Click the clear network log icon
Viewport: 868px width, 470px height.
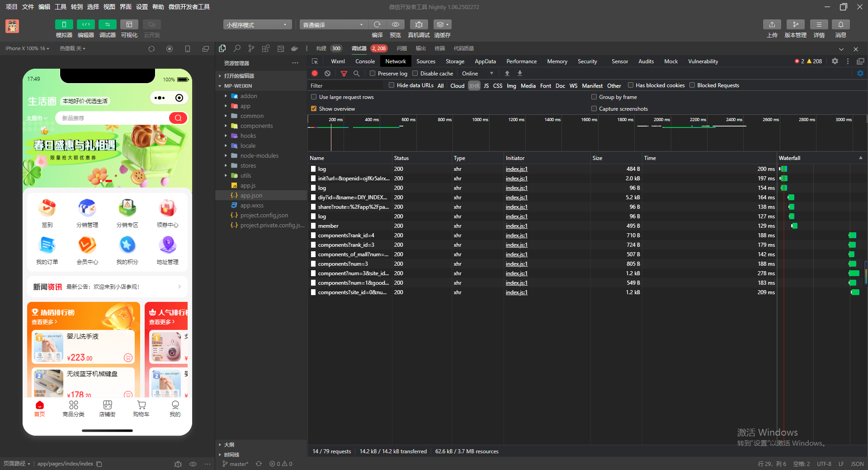pos(327,73)
